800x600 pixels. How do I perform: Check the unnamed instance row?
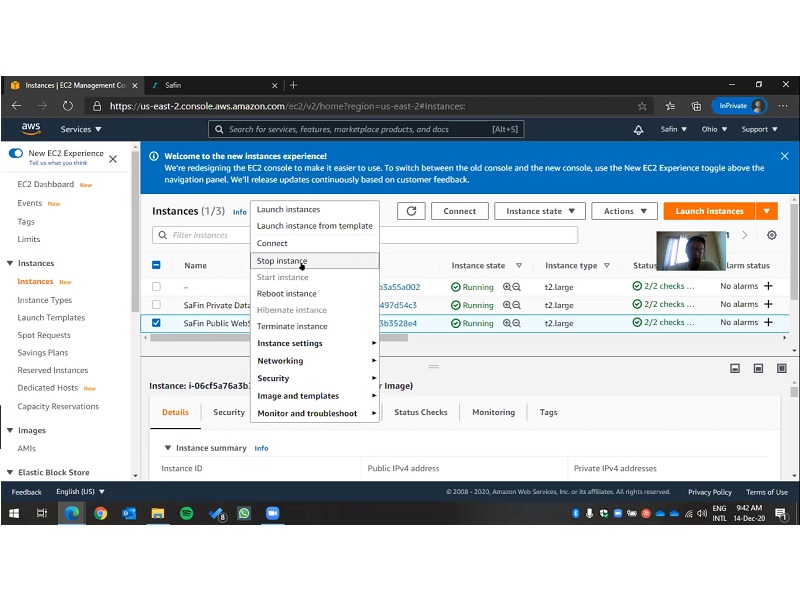[x=156, y=287]
